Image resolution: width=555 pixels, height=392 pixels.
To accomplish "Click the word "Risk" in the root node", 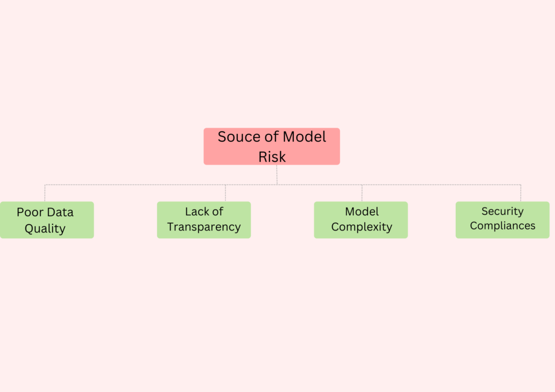I will [272, 157].
